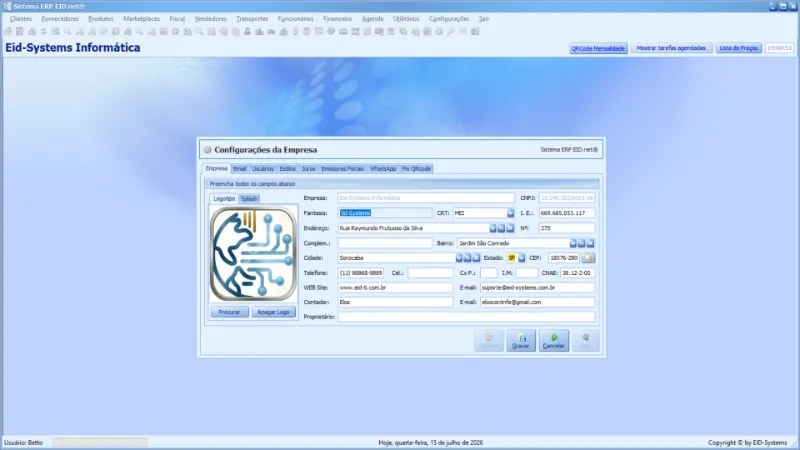Open the Fiscal menu
800x450 pixels.
(177, 19)
